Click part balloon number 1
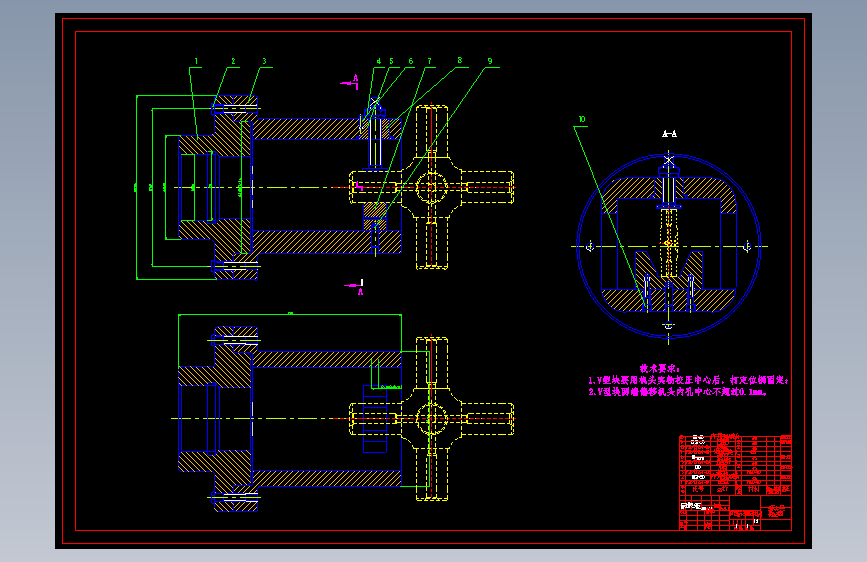Screen dimensions: 867x562 tap(196, 61)
